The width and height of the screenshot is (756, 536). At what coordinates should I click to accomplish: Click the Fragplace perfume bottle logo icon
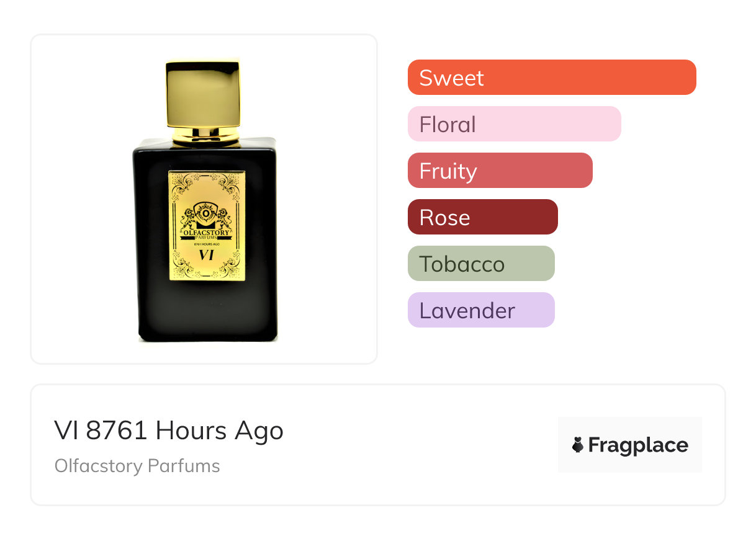(x=578, y=445)
